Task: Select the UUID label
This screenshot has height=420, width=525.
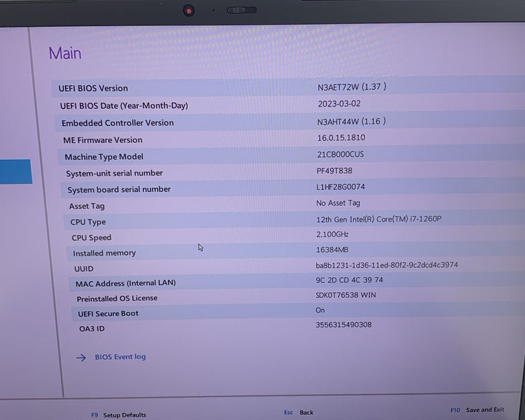Action: click(84, 269)
